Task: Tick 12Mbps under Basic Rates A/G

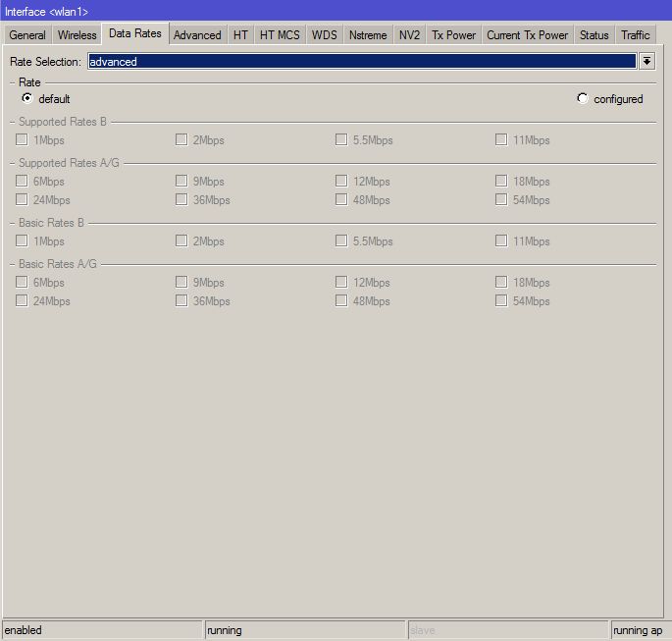Action: point(341,282)
